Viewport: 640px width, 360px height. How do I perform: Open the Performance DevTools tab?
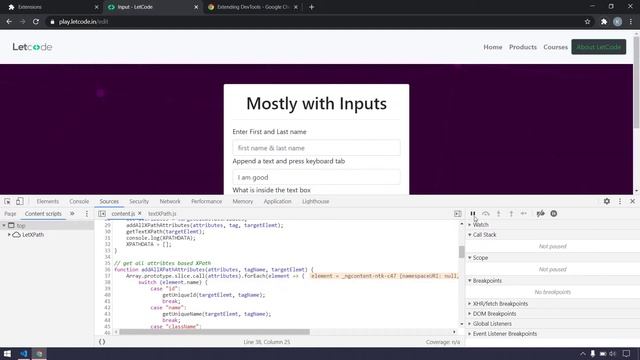(207, 201)
